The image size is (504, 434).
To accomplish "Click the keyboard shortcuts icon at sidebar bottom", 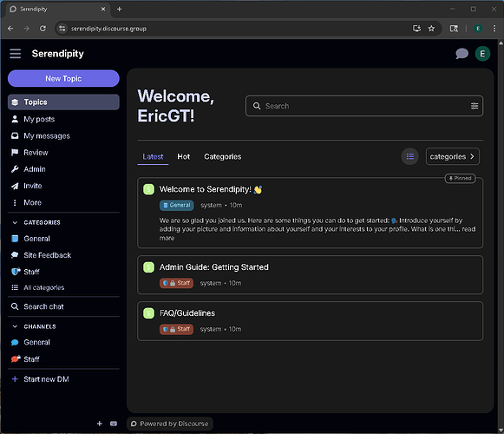I will [x=114, y=424].
